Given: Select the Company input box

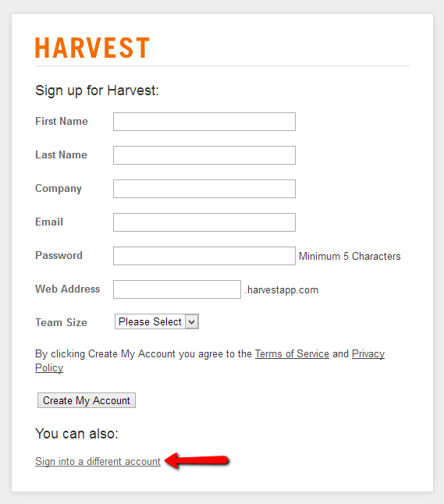Looking at the screenshot, I should [204, 189].
